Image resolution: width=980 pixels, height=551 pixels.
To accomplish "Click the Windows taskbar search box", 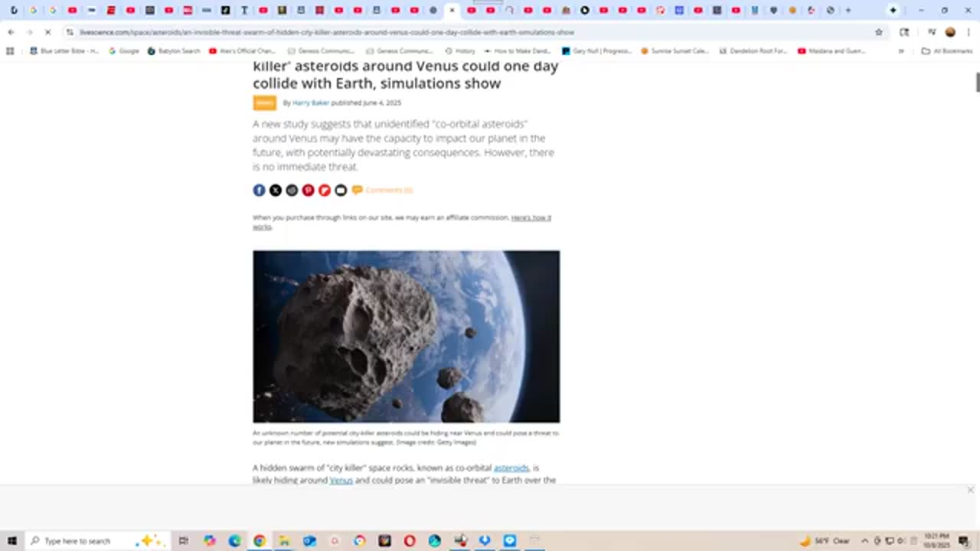I will pyautogui.click(x=98, y=541).
